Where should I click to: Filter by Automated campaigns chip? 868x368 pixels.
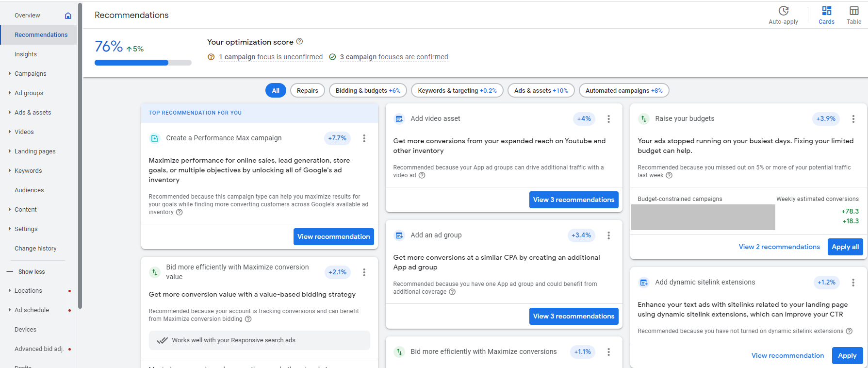pos(623,91)
